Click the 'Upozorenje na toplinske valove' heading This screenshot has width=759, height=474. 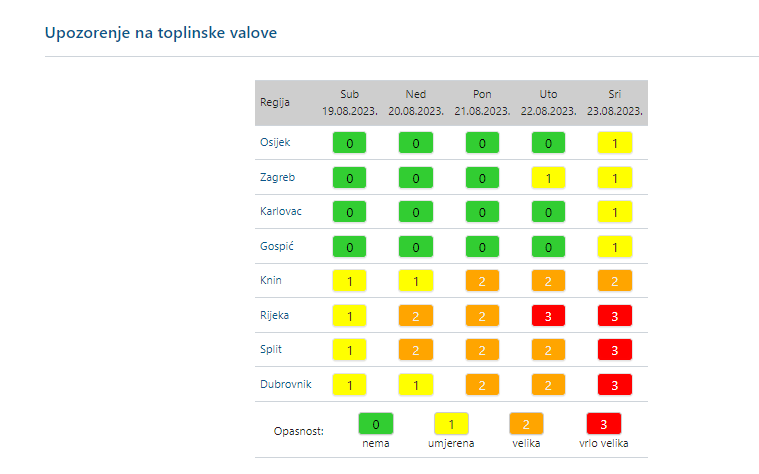161,33
